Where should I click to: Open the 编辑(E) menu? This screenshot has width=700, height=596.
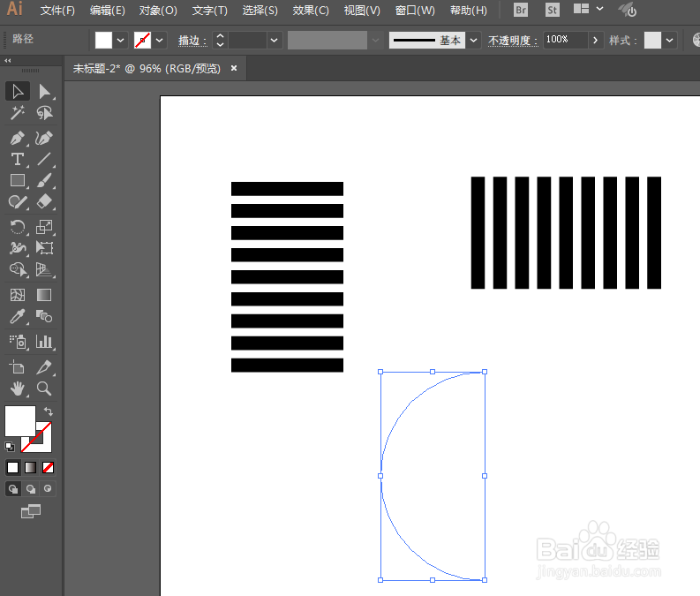[x=108, y=11]
